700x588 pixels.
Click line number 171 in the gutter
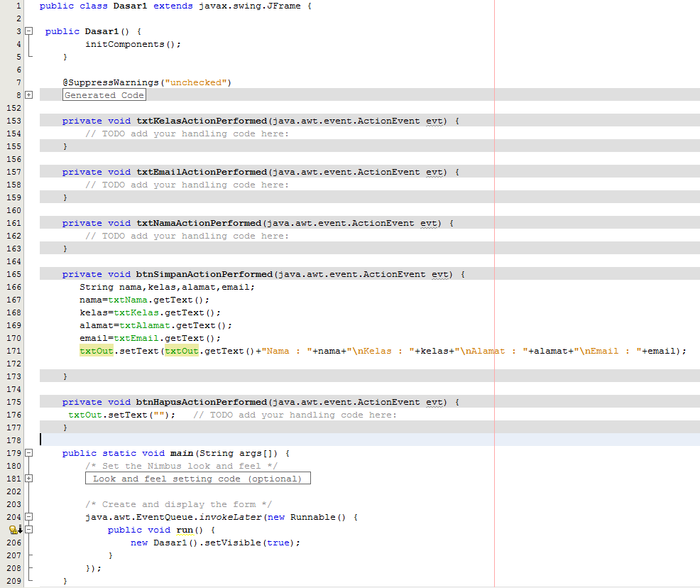[x=13, y=352]
